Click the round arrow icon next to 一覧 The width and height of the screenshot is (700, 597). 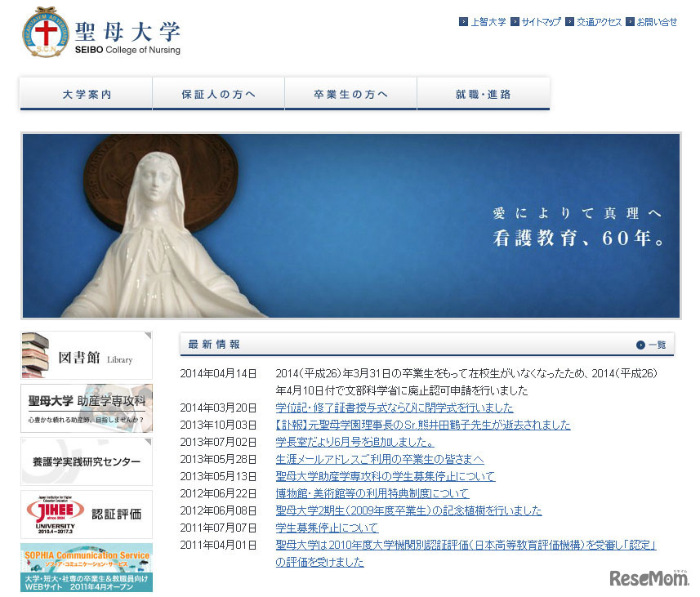pos(640,345)
